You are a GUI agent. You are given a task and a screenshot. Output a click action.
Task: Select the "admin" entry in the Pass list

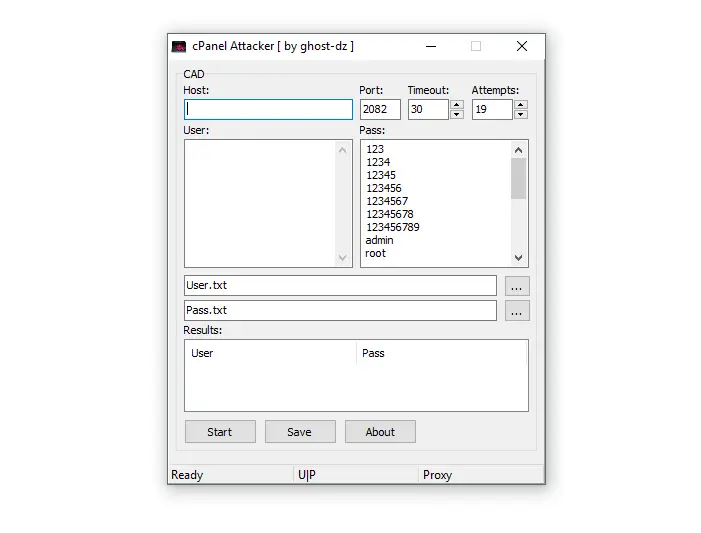point(380,240)
